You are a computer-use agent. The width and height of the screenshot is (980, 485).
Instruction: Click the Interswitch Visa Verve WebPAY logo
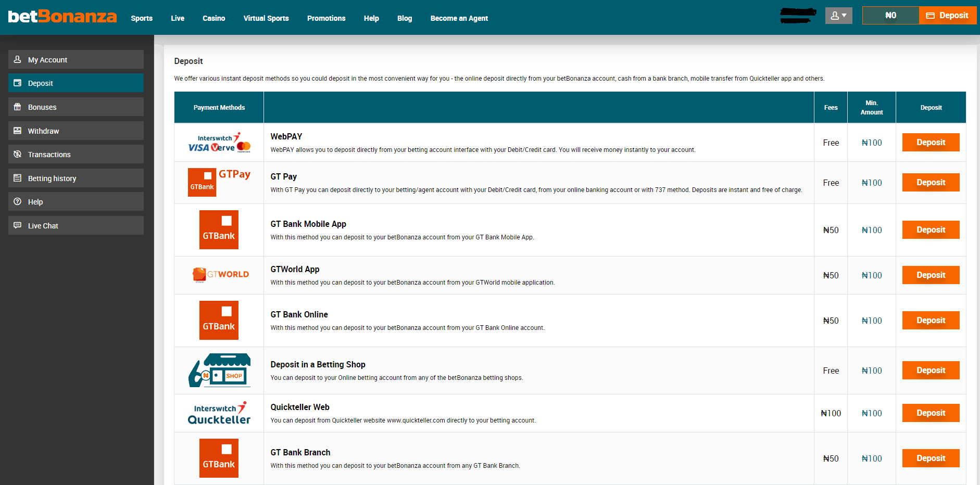(x=219, y=143)
